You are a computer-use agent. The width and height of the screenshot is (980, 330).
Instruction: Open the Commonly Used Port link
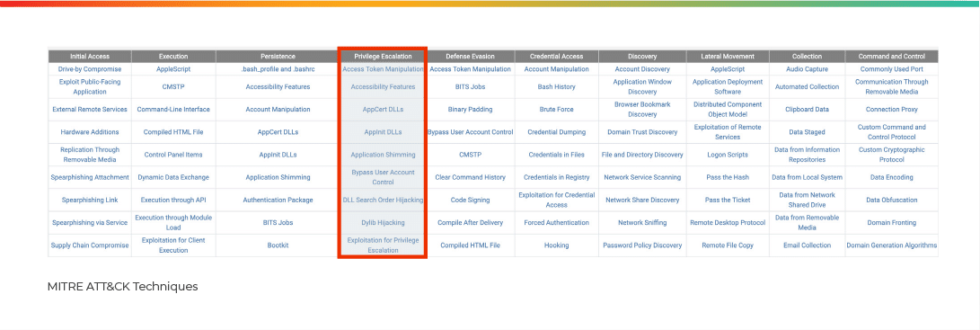tap(892, 69)
